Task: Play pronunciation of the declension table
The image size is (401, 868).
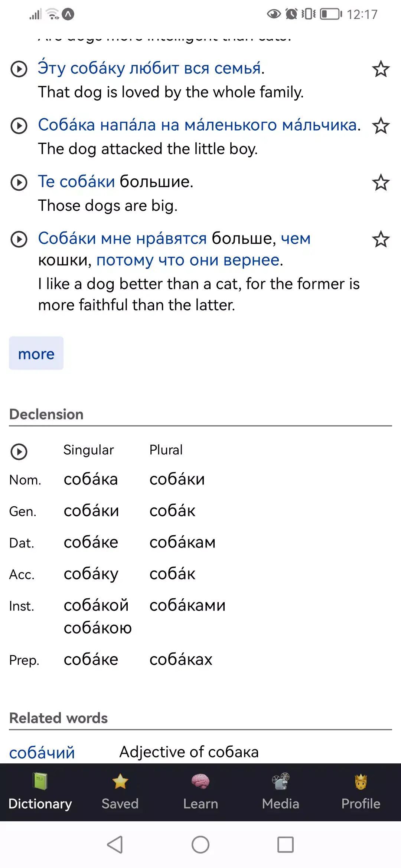Action: click(x=18, y=452)
